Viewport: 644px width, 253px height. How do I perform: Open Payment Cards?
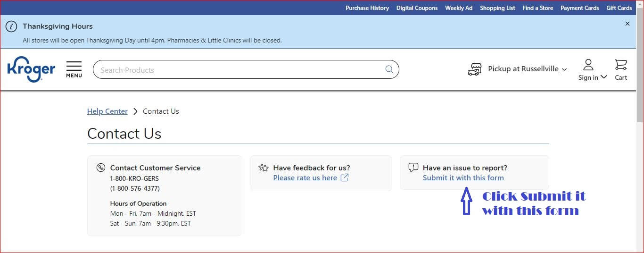580,8
